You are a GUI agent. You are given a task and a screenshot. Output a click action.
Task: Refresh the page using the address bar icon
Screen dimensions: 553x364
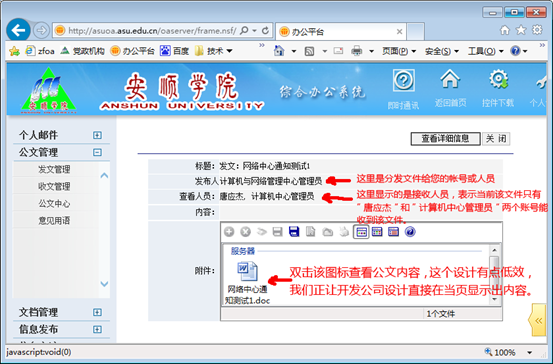(266, 31)
